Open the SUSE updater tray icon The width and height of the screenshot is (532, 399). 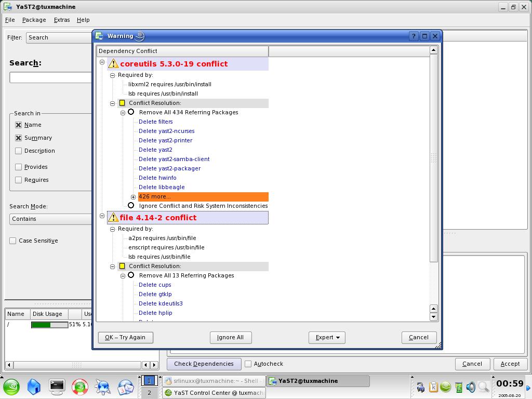[x=445, y=387]
